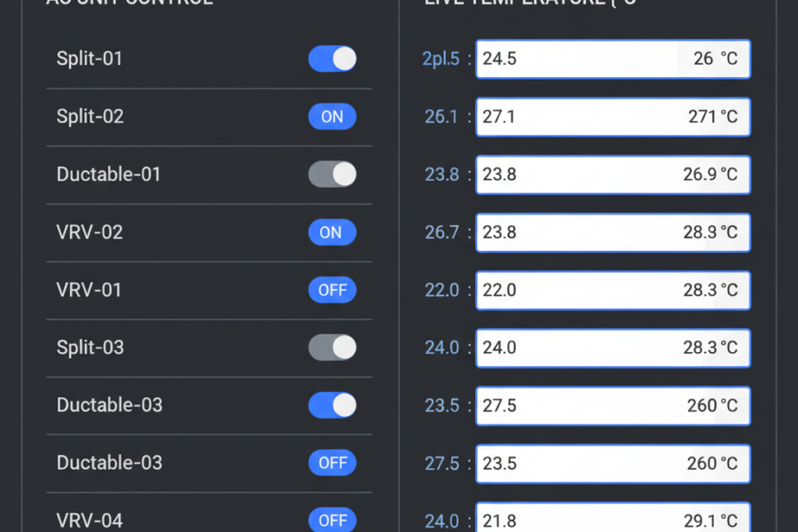The width and height of the screenshot is (798, 532).
Task: Toggle the Split-01 switch off
Action: (332, 59)
